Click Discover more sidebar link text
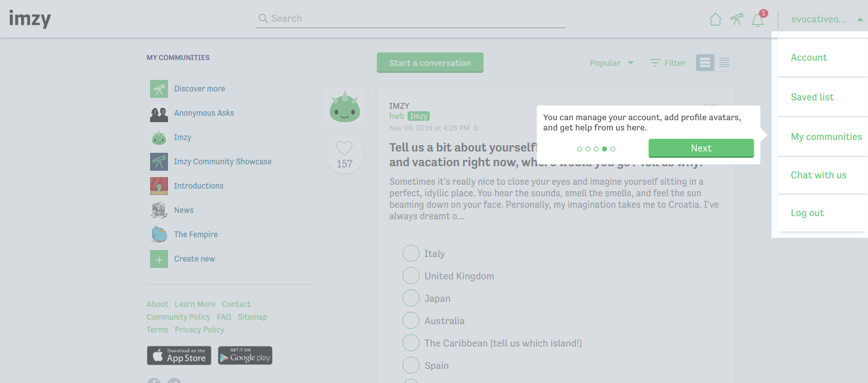This screenshot has width=868, height=383. (x=199, y=89)
